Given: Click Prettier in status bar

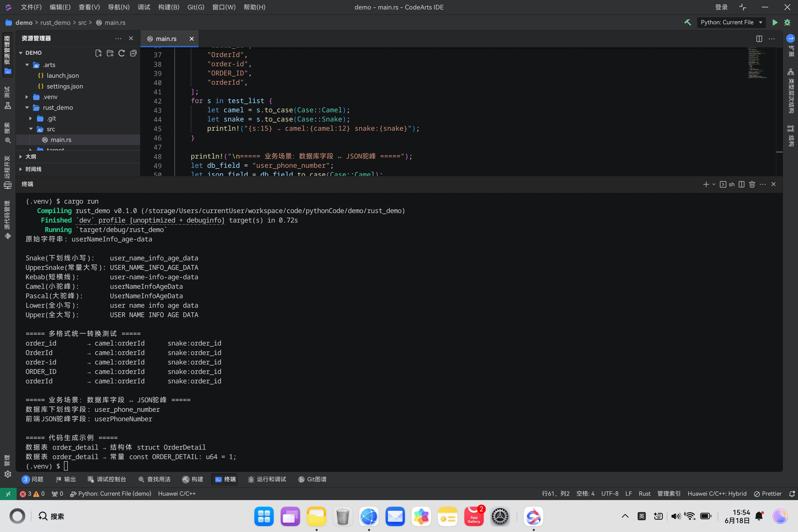Looking at the screenshot, I should 768,494.
